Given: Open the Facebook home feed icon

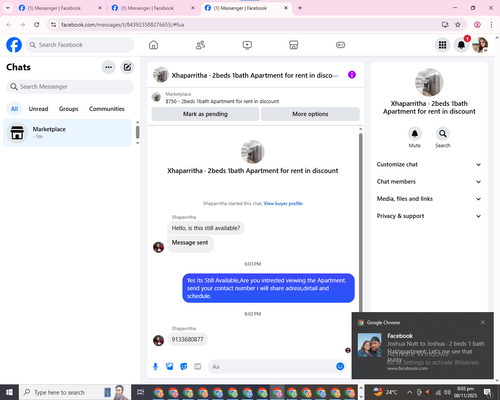Looking at the screenshot, I should tap(153, 45).
